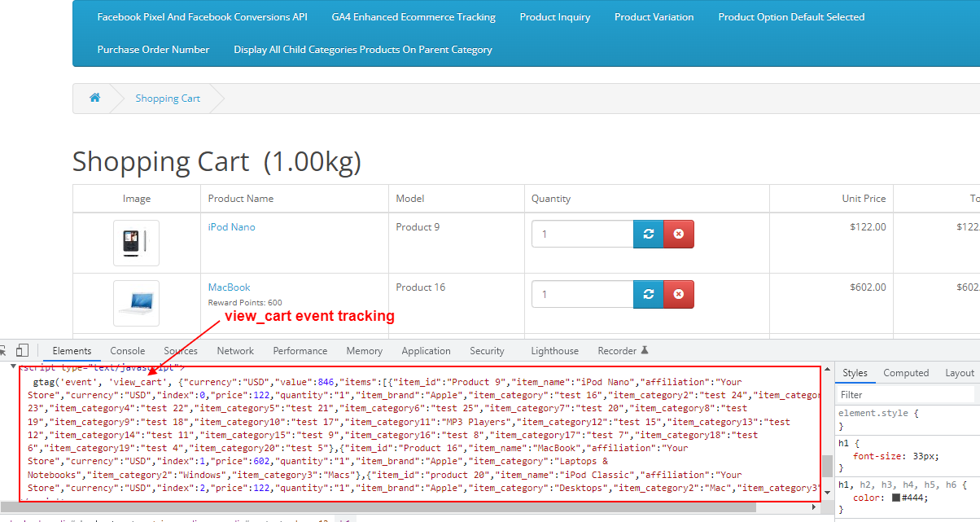Open the MacBook product link
This screenshot has width=980, height=522.
(x=229, y=287)
